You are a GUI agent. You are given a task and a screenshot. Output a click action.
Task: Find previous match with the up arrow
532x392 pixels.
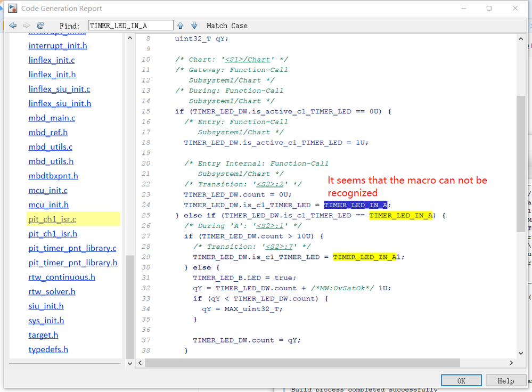click(181, 26)
